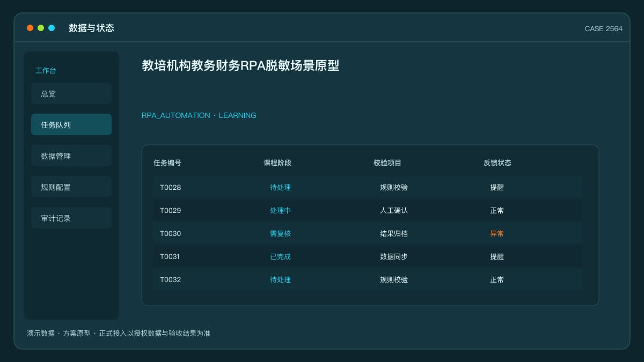This screenshot has height=362, width=644.
Task: Click the cyan window dot
Action: 52,28
